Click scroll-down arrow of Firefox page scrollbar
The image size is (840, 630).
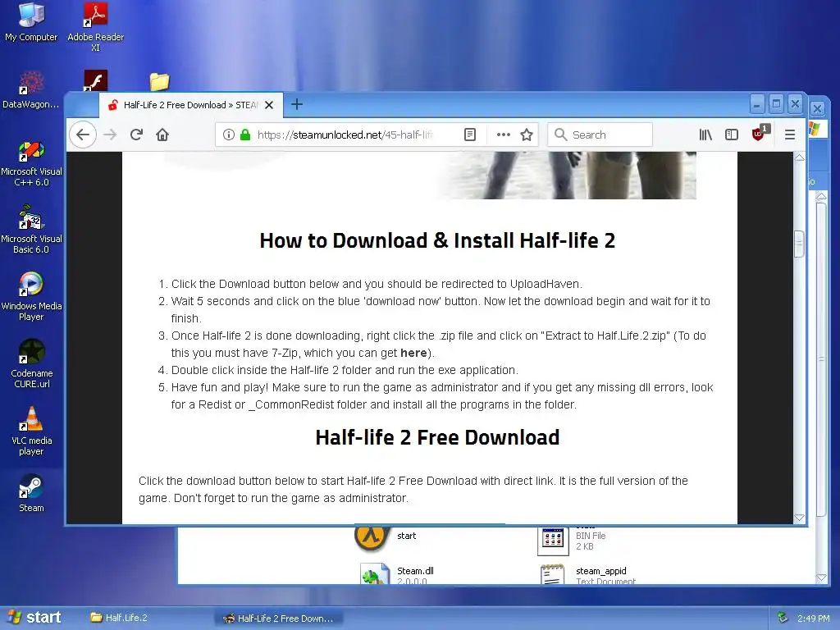click(x=799, y=518)
